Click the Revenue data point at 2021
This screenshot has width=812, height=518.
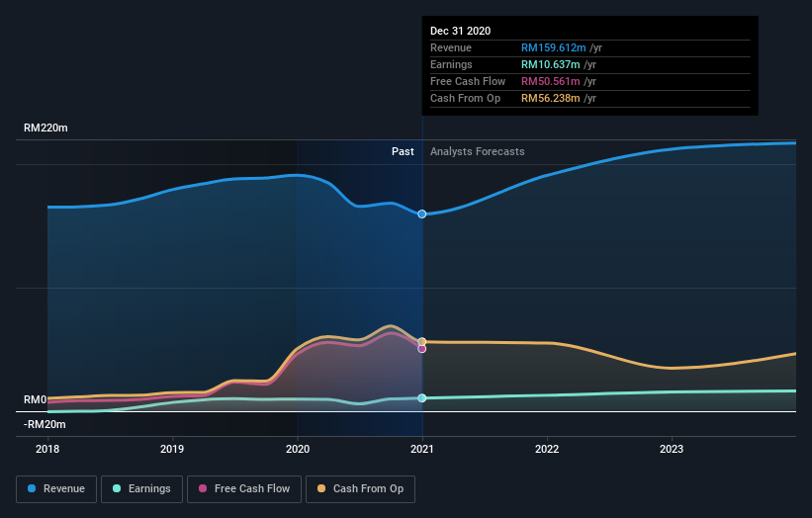point(422,215)
